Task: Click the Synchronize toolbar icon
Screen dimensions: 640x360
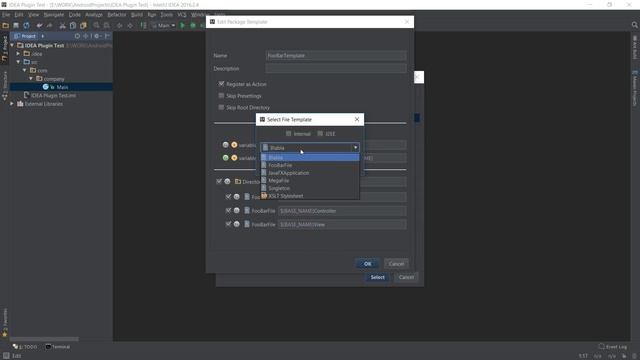Action: pos(26,25)
